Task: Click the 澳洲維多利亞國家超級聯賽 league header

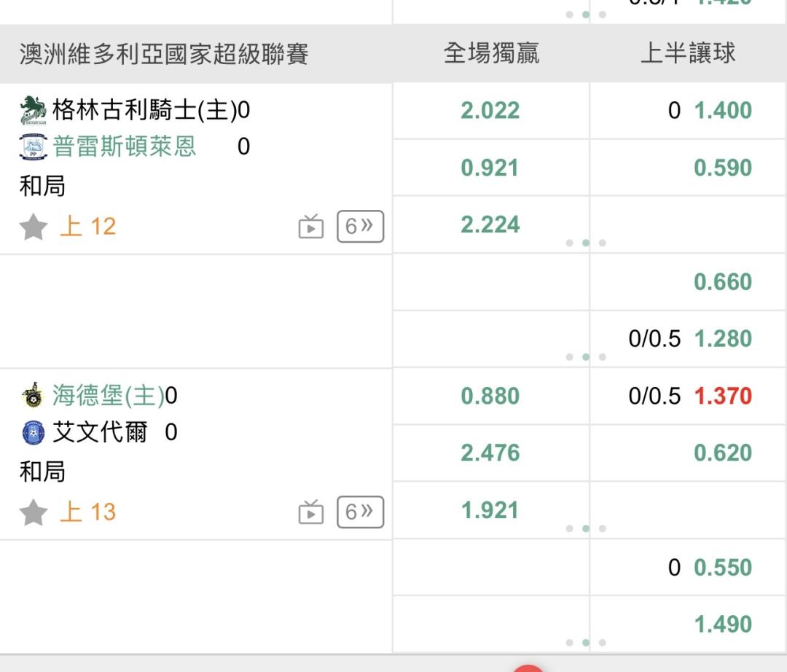Action: 165,54
